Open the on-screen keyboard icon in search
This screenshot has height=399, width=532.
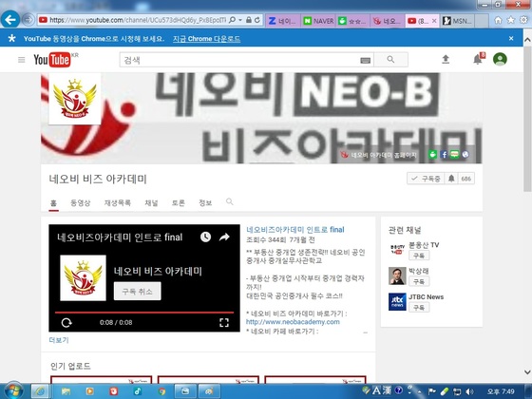pyautogui.click(x=365, y=60)
